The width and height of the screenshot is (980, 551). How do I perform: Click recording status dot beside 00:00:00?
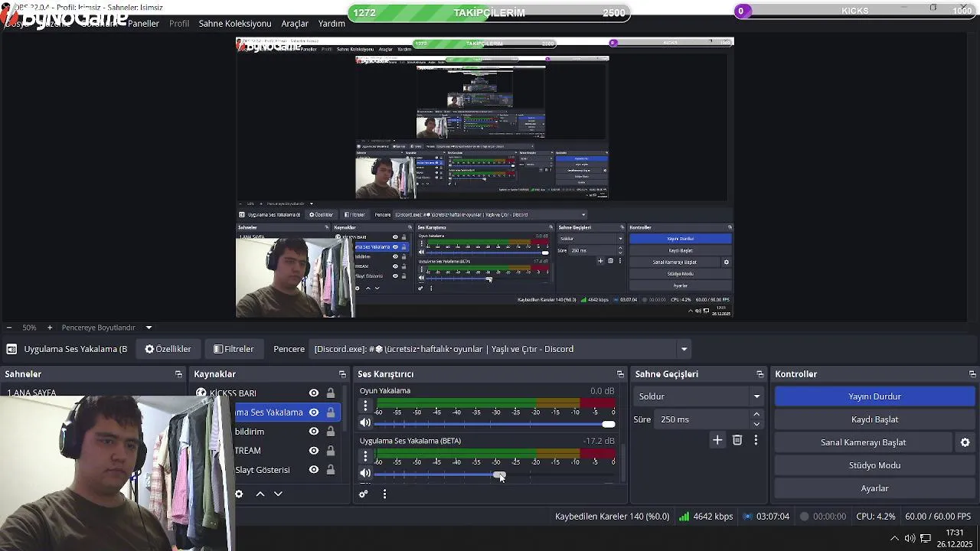804,517
